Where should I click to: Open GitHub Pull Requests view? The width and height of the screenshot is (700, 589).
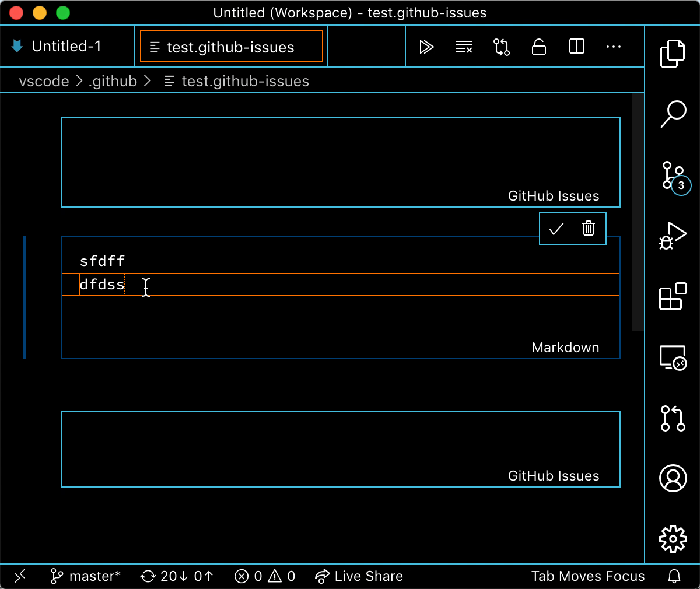point(673,418)
